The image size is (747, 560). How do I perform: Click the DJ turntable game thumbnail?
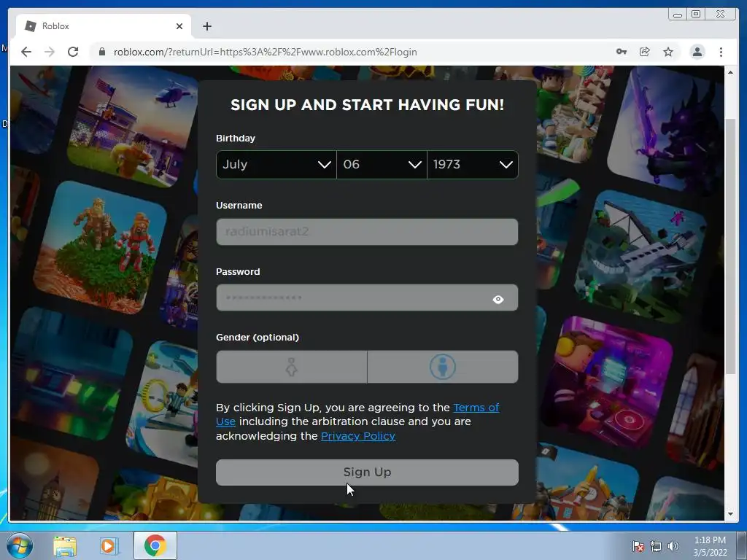pos(608,383)
